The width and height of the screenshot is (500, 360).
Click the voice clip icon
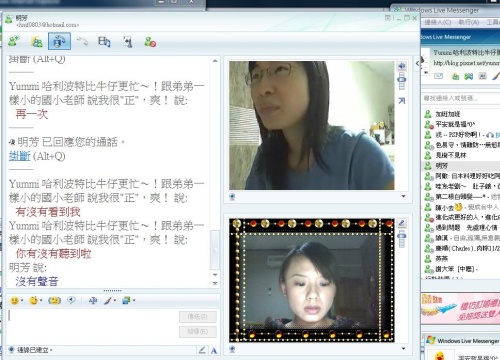[x=71, y=300]
